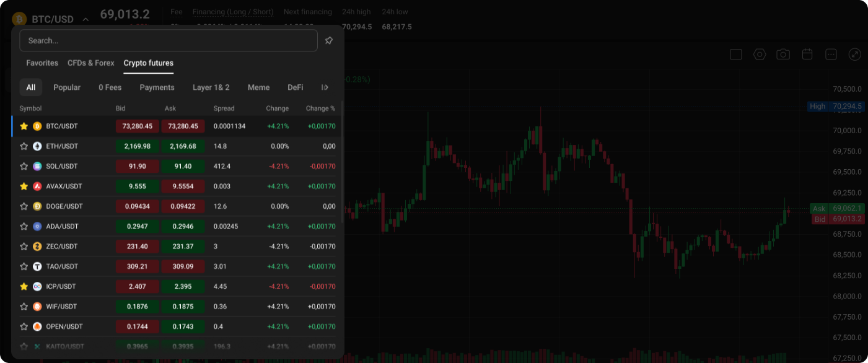868x363 pixels.
Task: Click the BTC/USD instrument logo
Action: [x=19, y=19]
